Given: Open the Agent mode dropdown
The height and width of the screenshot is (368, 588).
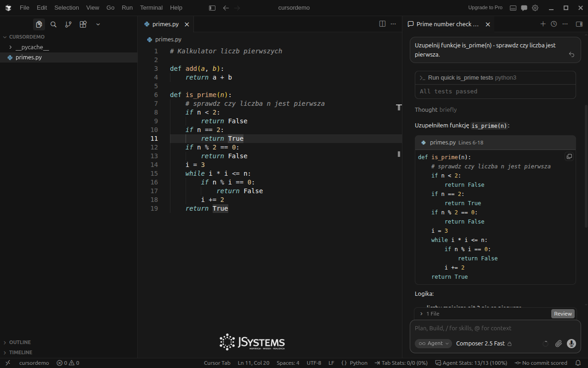Looking at the screenshot, I should pyautogui.click(x=434, y=344).
